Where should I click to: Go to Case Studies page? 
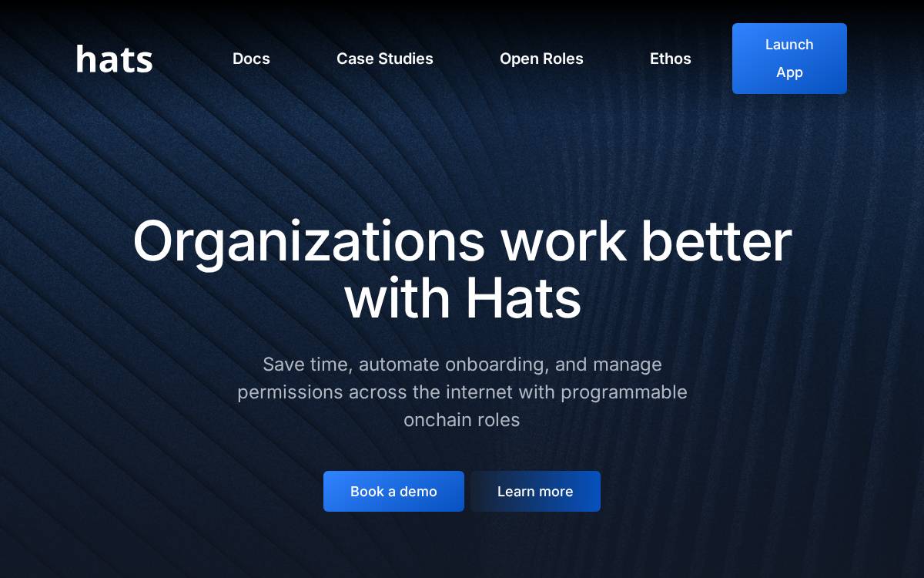[x=385, y=59]
